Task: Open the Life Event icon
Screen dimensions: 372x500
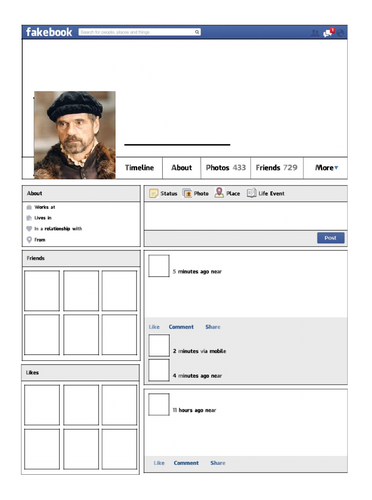Action: (x=251, y=193)
